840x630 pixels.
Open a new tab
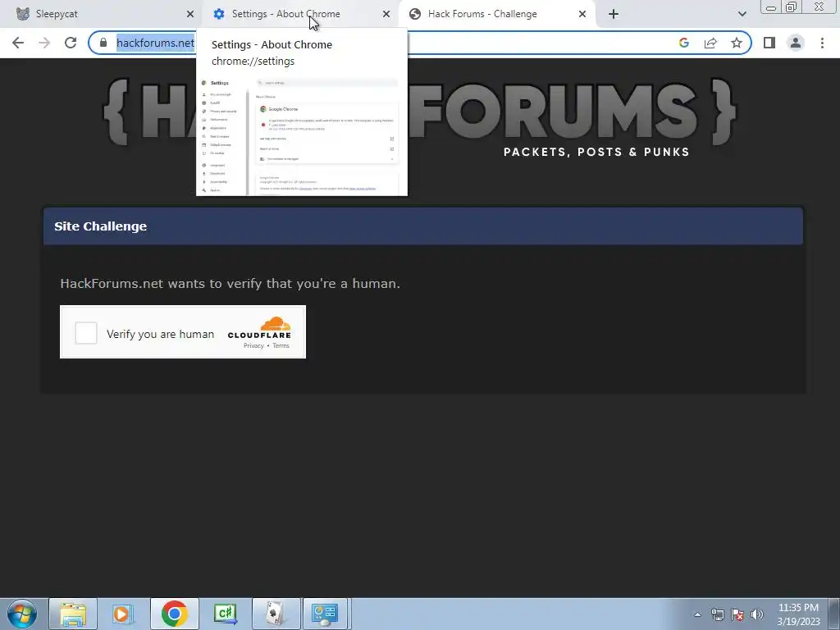[x=614, y=14]
